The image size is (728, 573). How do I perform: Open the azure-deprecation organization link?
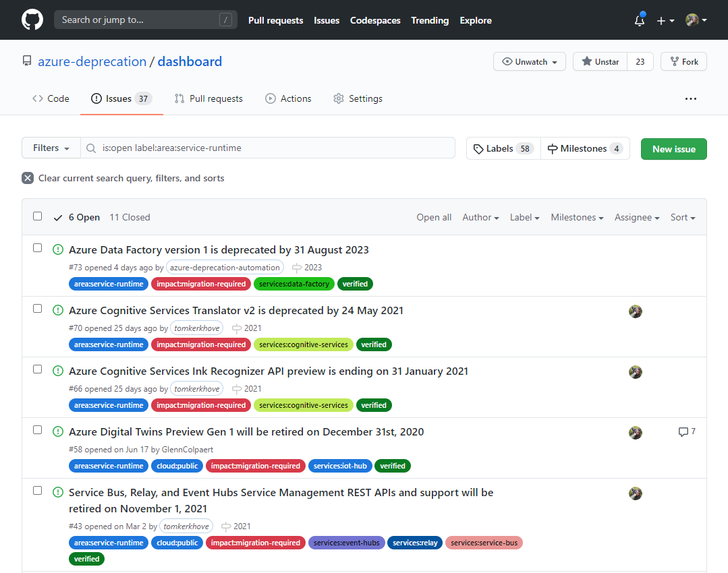pyautogui.click(x=92, y=61)
